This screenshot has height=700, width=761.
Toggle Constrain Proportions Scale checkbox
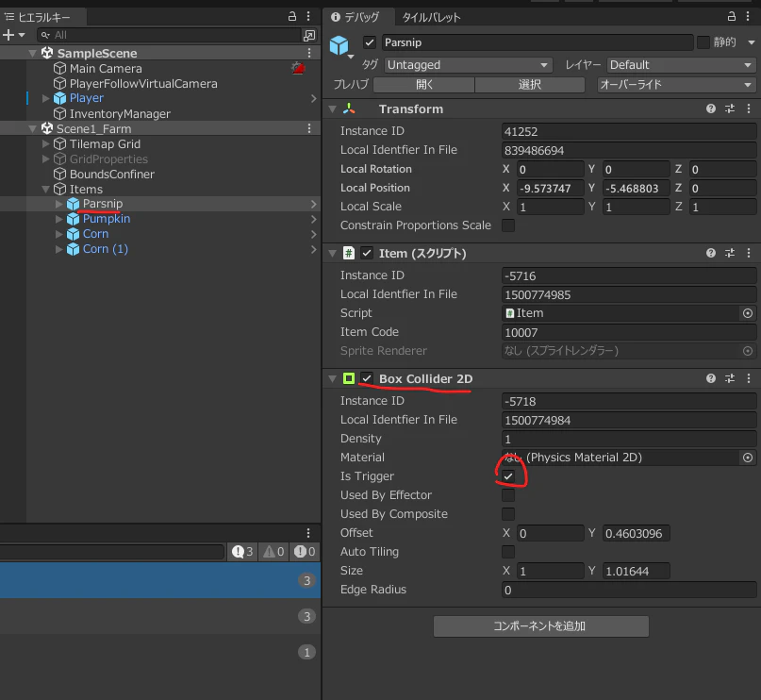(508, 225)
